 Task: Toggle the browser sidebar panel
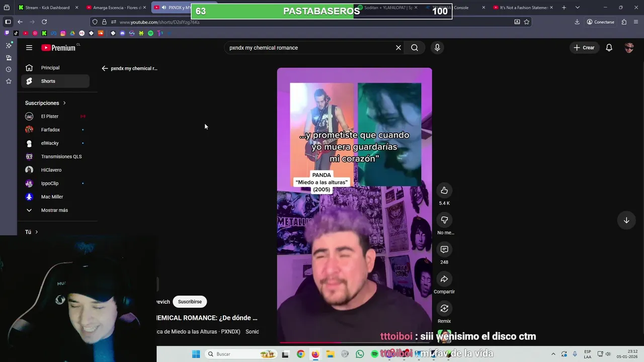tap(8, 22)
